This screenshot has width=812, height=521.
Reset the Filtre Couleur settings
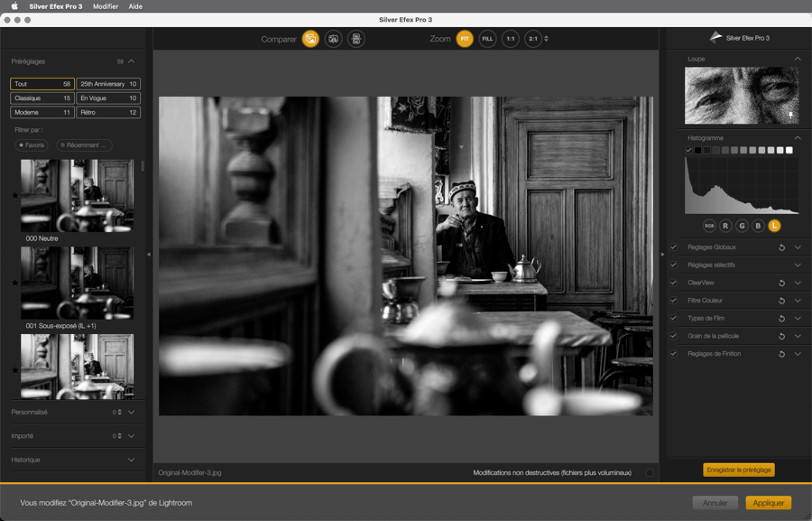point(782,301)
